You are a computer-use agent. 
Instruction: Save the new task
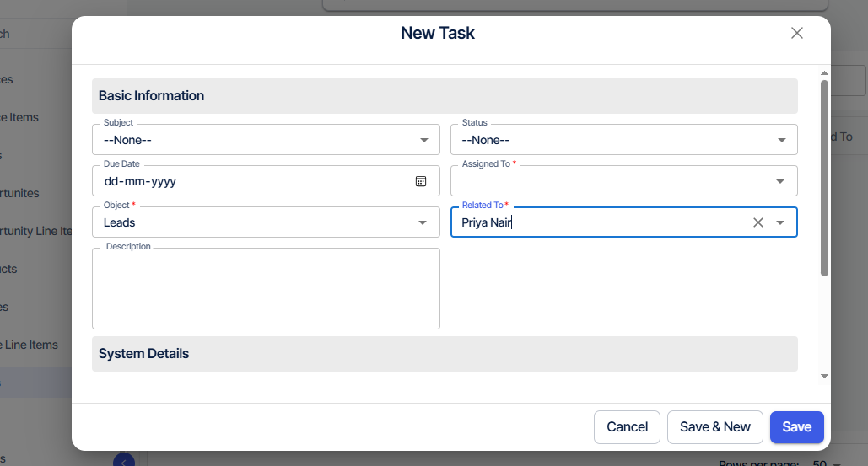click(x=796, y=426)
